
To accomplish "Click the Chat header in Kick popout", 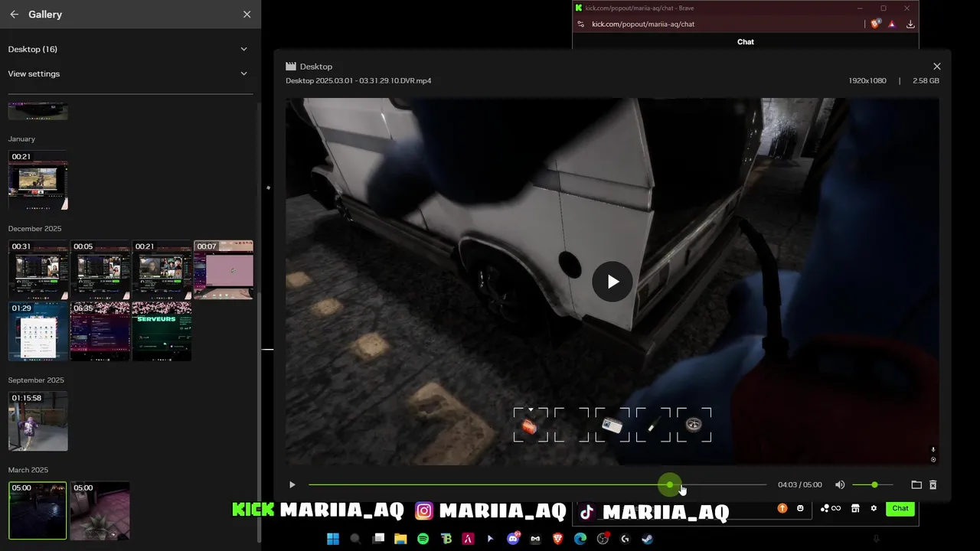I will pyautogui.click(x=746, y=41).
